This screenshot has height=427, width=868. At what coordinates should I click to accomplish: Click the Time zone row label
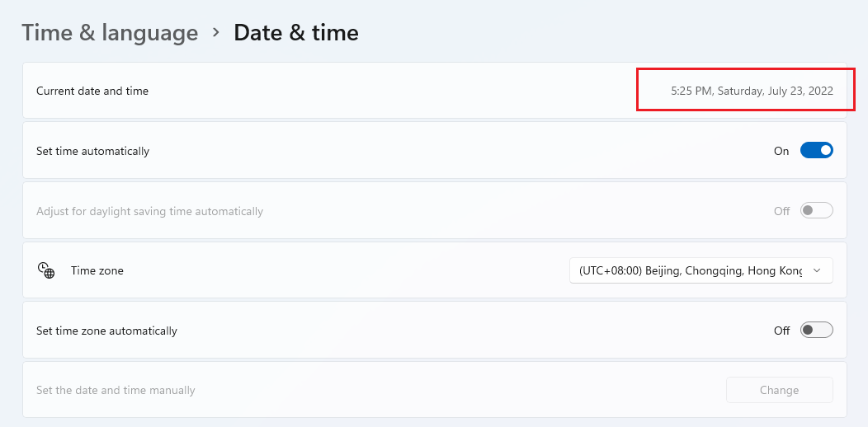point(97,270)
